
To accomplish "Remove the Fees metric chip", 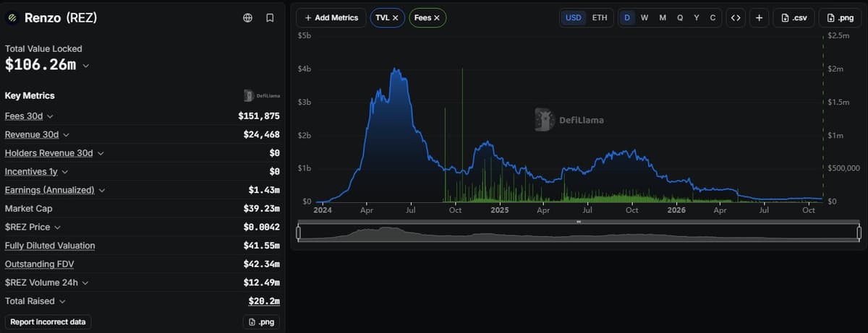I will [x=437, y=17].
